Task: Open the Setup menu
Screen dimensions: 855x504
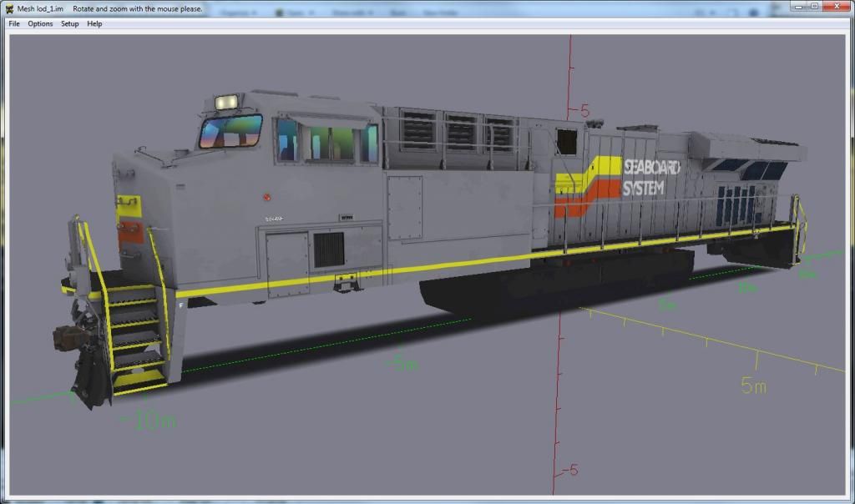Action: point(70,24)
